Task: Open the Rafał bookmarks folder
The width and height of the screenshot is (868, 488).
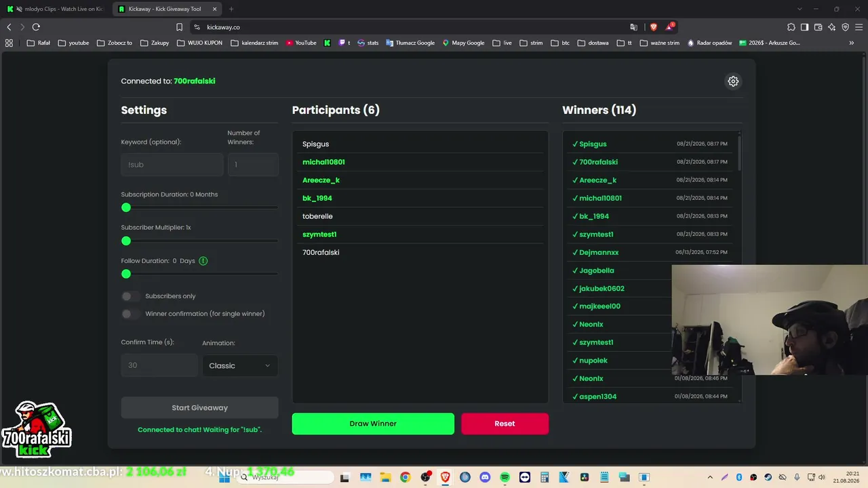Action: [x=38, y=43]
